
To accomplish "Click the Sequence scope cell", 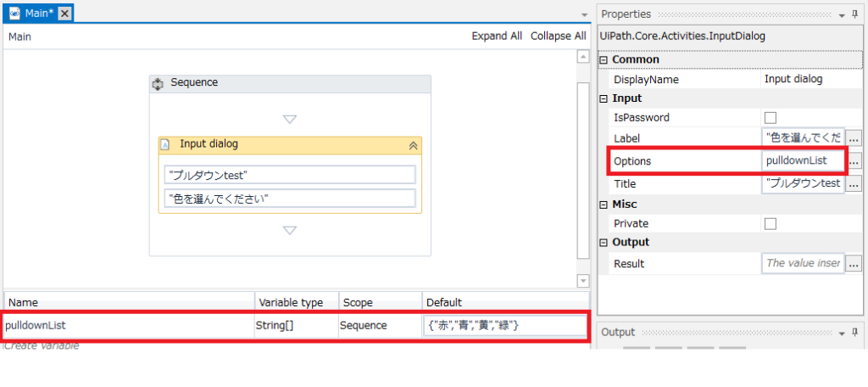I will (381, 325).
